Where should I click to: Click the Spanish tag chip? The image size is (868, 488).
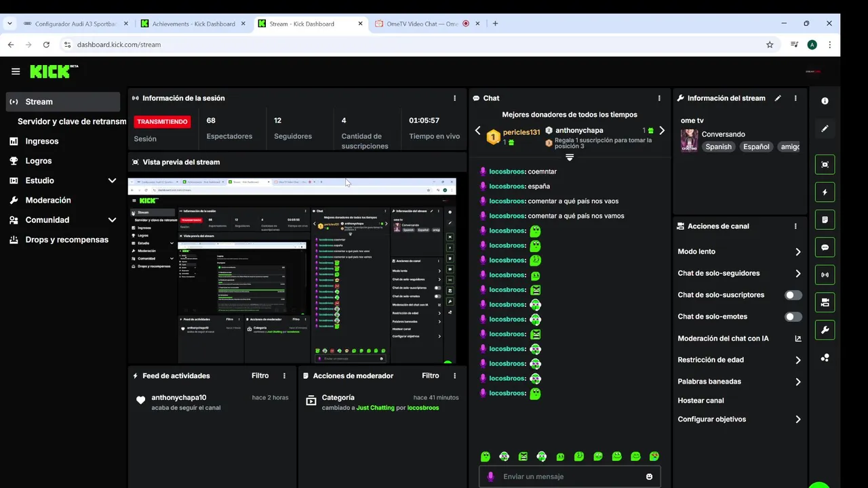pyautogui.click(x=719, y=146)
